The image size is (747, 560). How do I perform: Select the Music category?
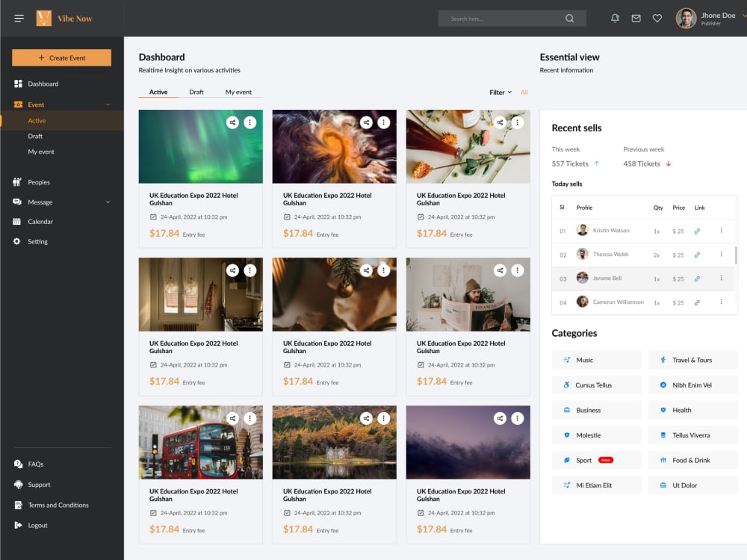[596, 360]
